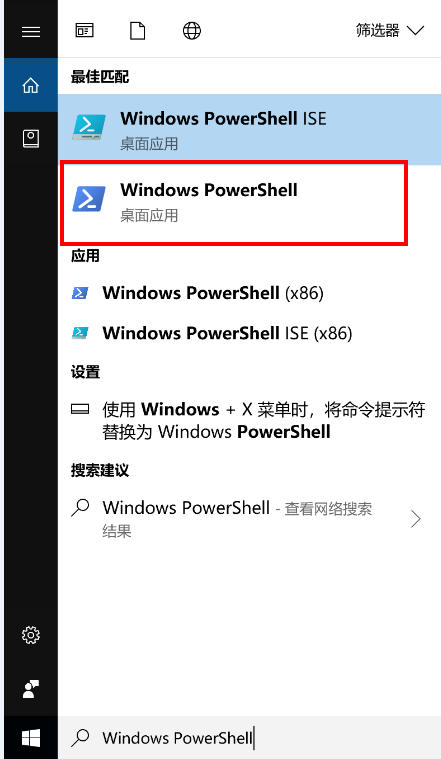
Task: Filter results by apps icon
Action: click(84, 31)
